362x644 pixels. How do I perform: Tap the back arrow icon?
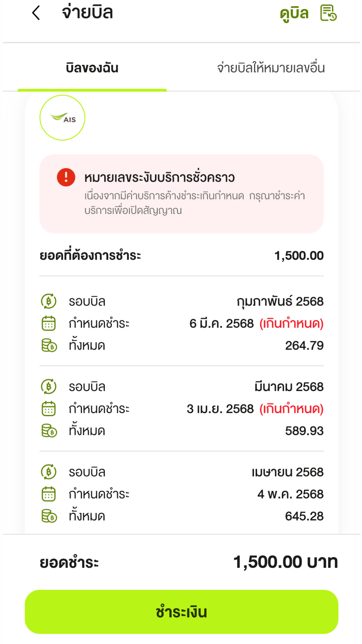36,13
